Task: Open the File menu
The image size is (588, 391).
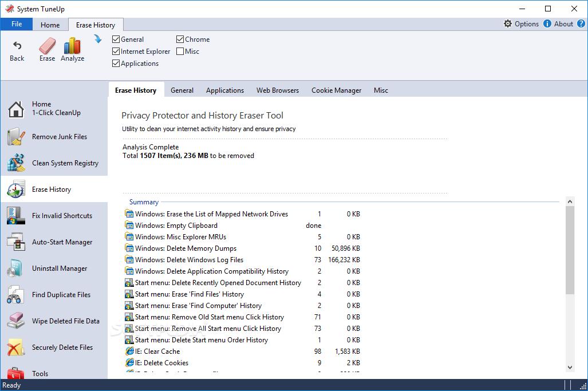Action: point(17,24)
